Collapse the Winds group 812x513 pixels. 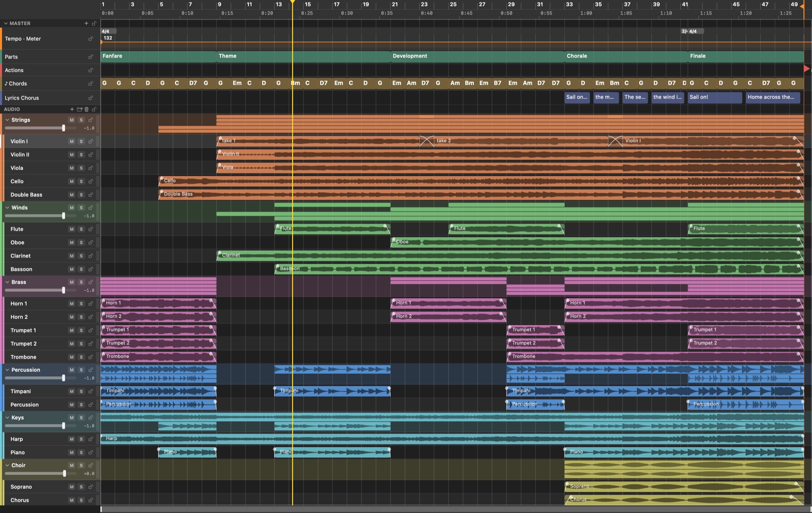click(x=7, y=207)
